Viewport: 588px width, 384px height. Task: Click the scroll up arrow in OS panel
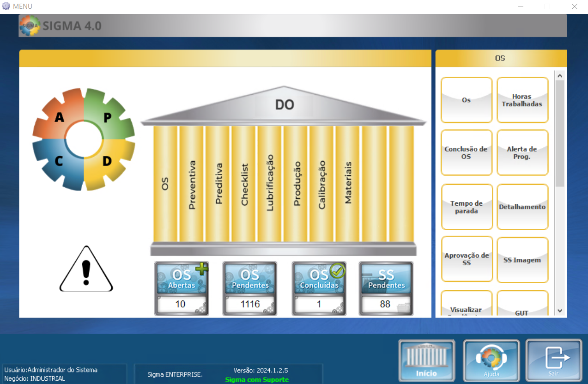tap(560, 76)
